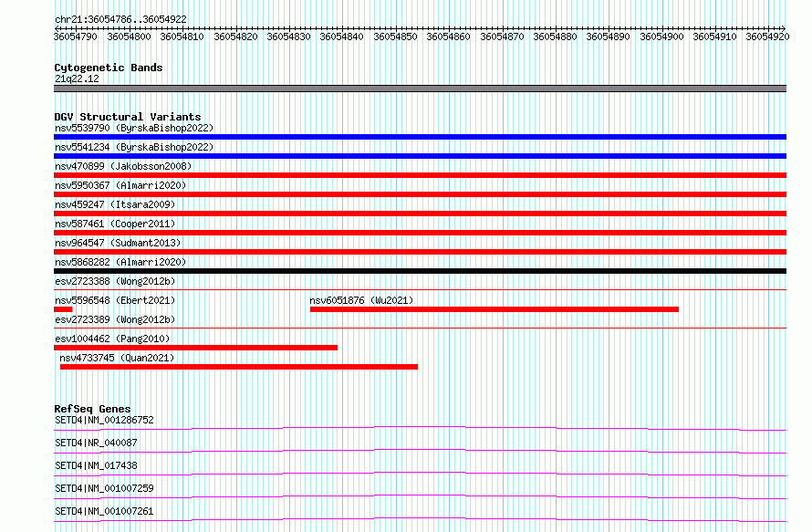The width and height of the screenshot is (812, 532).
Task: Click ruler position 36054840
Action: point(342,37)
